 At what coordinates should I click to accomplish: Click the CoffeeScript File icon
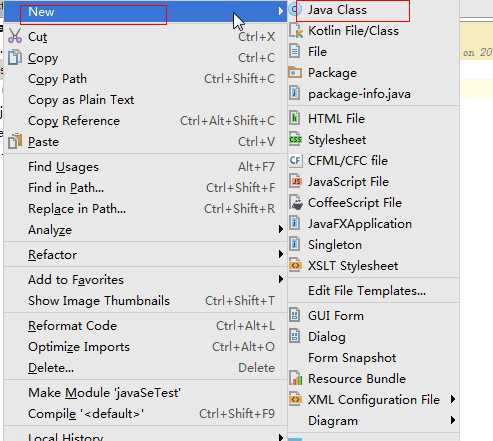(x=296, y=202)
